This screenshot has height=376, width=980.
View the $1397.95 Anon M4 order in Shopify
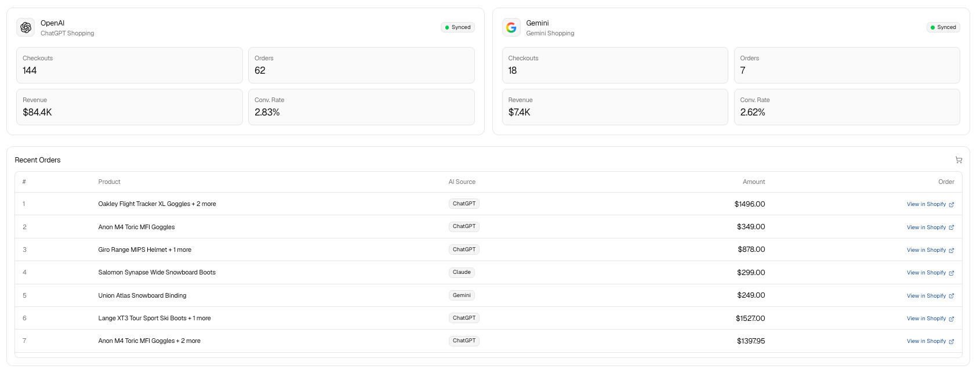[x=930, y=341]
